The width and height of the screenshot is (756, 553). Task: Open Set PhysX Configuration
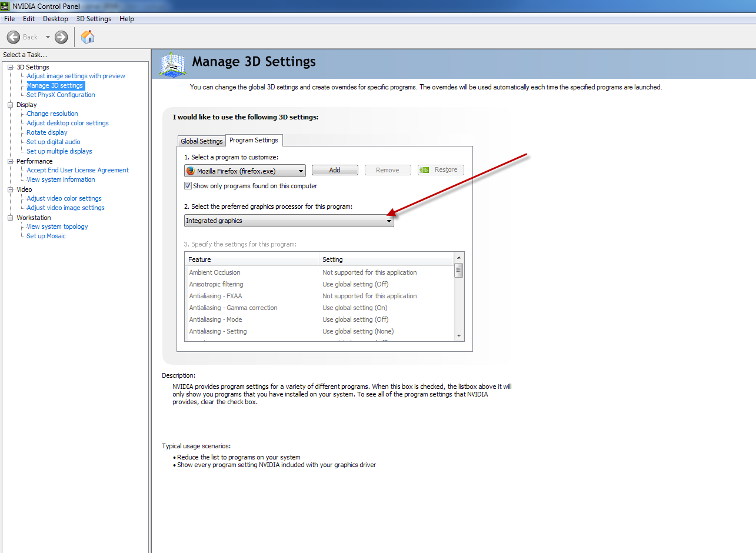coord(61,95)
